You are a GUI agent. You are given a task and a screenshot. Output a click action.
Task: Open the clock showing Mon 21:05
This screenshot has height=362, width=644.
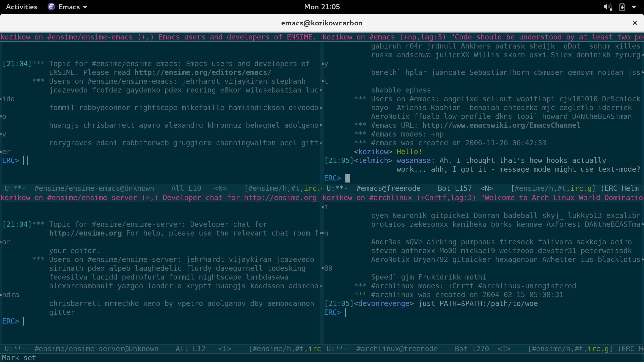322,7
